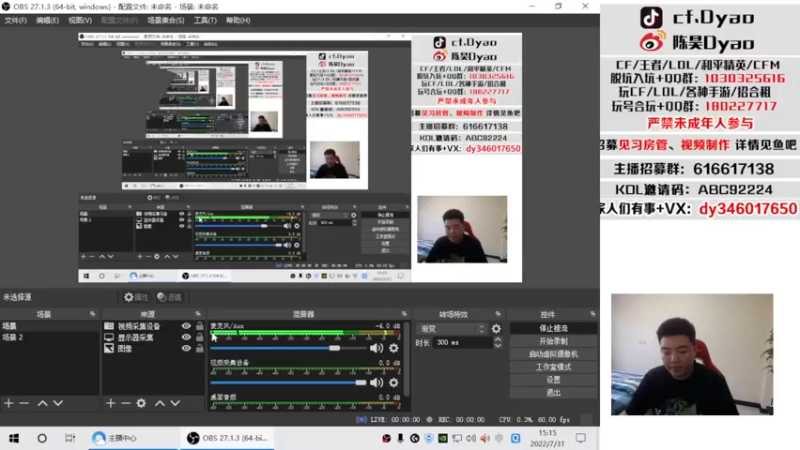Move scene up with the Scenes panel up arrow

pyautogui.click(x=42, y=403)
